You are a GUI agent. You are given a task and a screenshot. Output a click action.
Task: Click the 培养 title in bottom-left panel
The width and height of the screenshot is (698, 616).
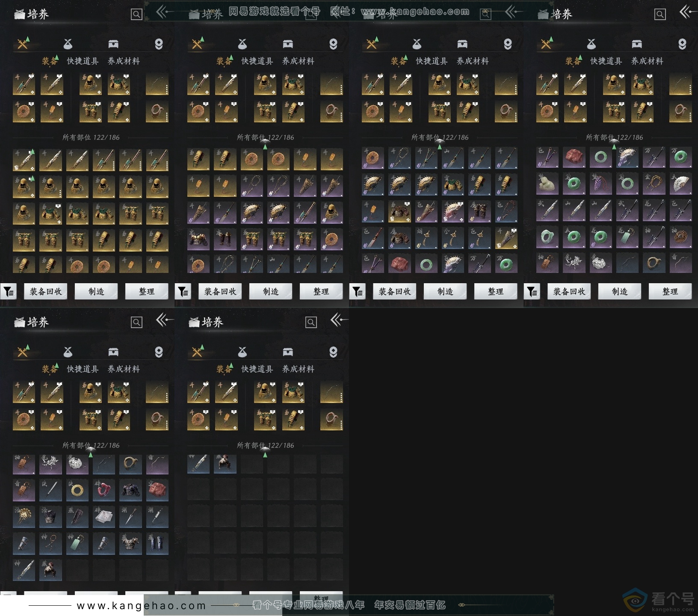(38, 322)
